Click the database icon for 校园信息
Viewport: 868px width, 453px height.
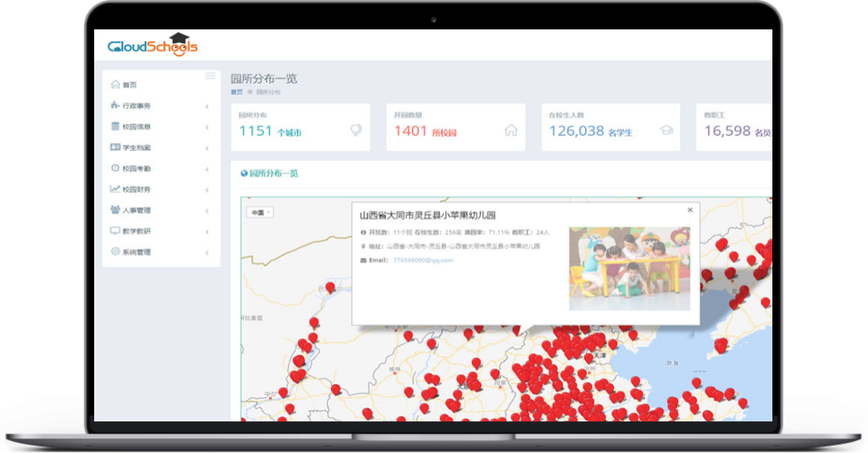click(x=115, y=126)
